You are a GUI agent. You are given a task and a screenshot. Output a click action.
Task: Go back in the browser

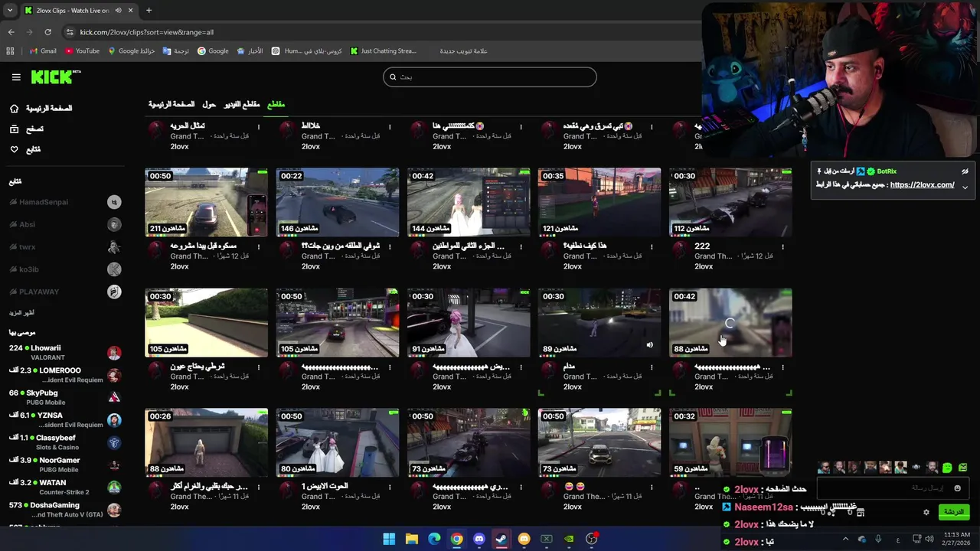11,32
